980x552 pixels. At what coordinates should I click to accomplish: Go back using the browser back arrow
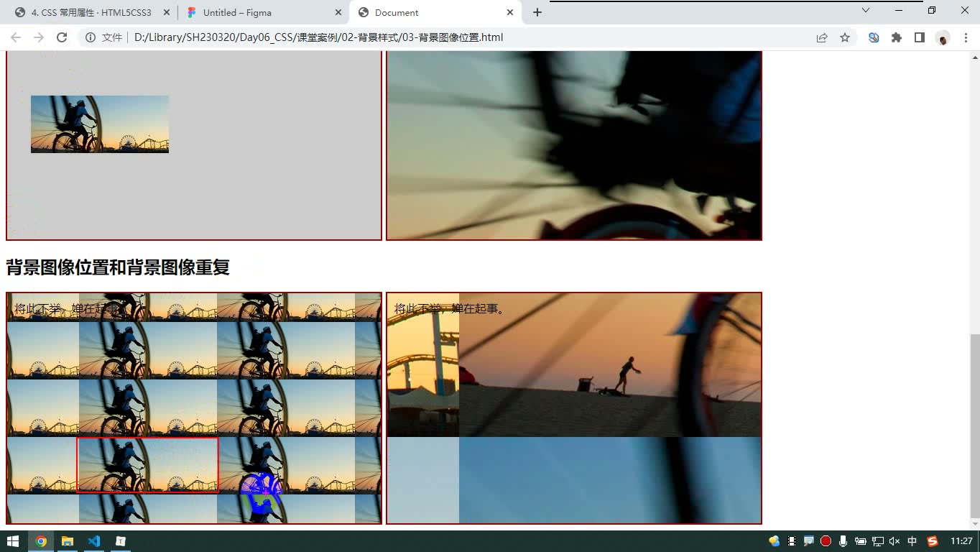tap(16, 37)
